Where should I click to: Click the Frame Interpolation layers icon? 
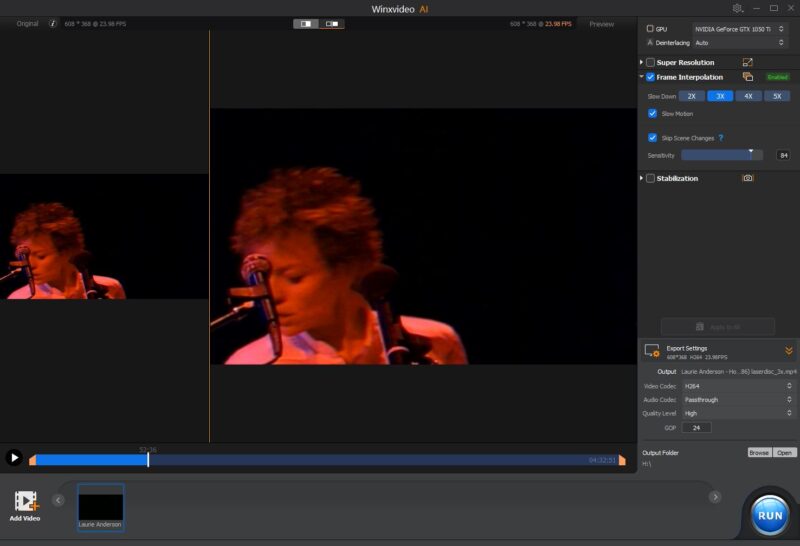(x=747, y=77)
